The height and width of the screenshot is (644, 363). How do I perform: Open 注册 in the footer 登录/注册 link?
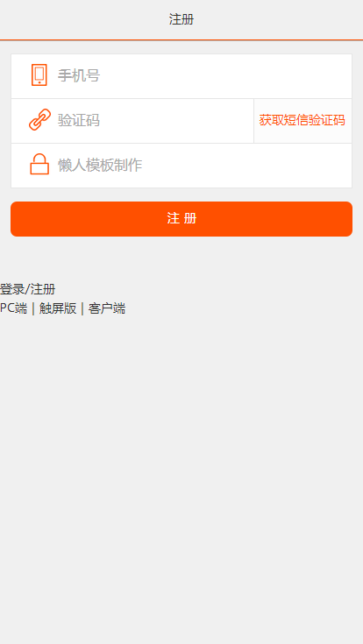pos(43,289)
